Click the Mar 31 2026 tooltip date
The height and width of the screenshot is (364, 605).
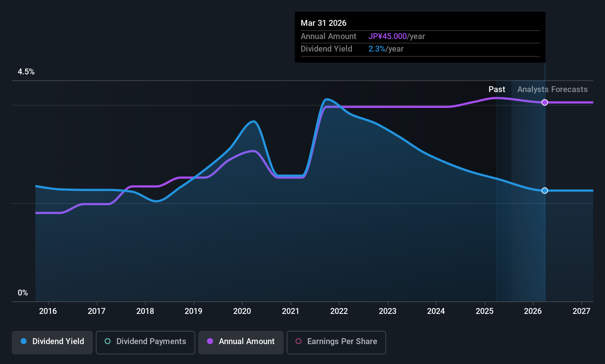(324, 23)
